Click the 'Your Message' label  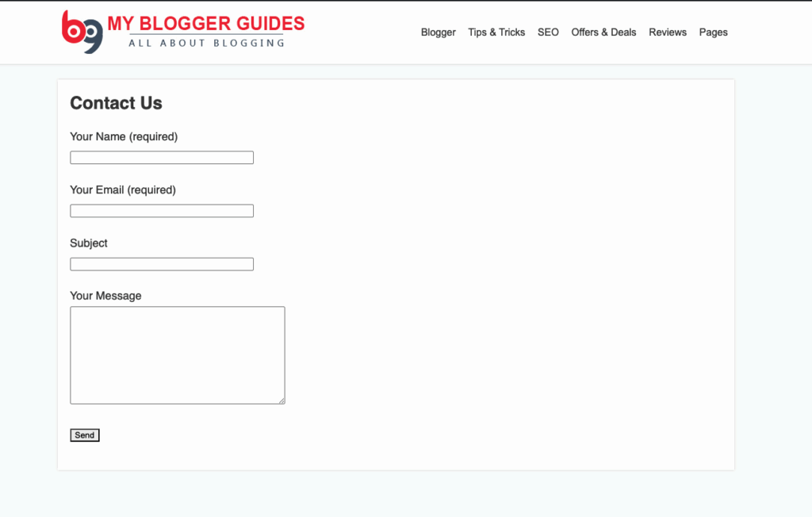pos(105,296)
